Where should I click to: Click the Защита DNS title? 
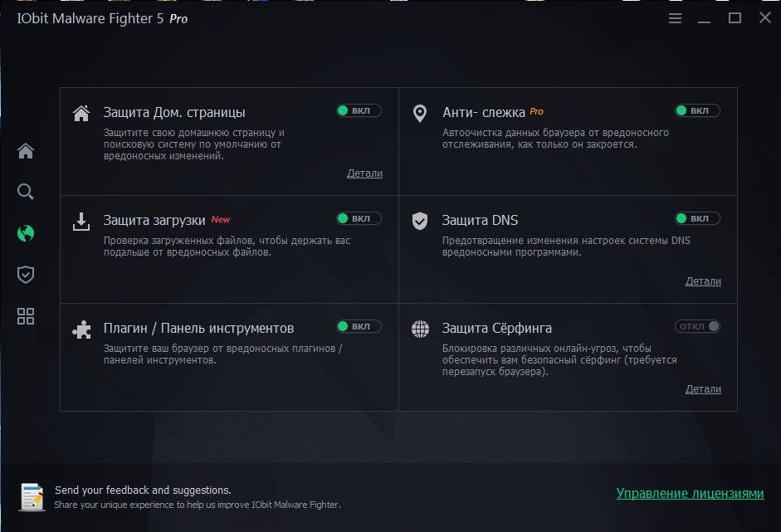[x=481, y=220]
